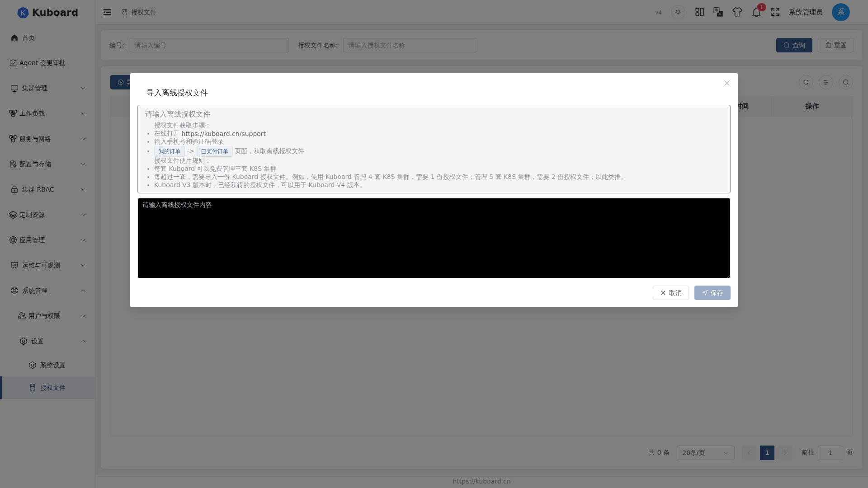
Task: Open the user avatar menu
Action: (841, 12)
